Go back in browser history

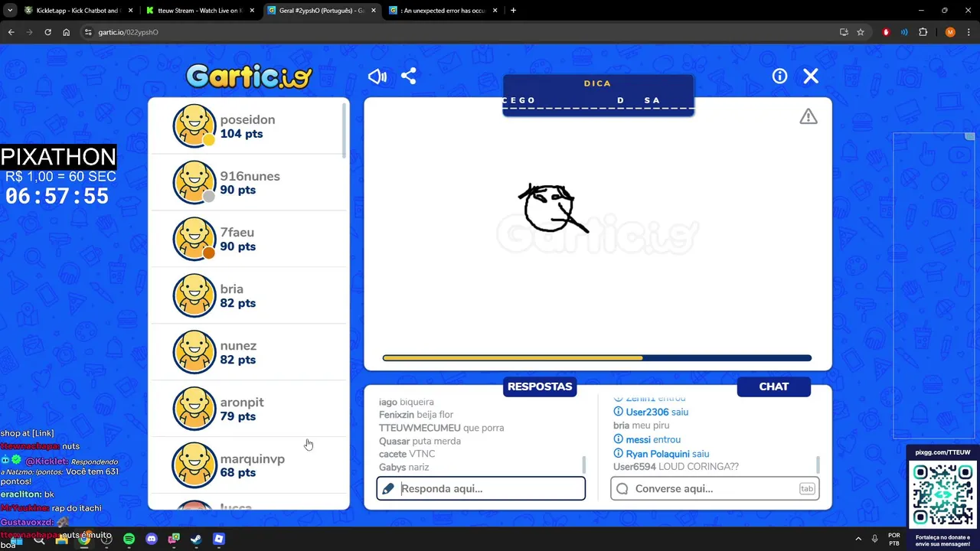(x=11, y=32)
